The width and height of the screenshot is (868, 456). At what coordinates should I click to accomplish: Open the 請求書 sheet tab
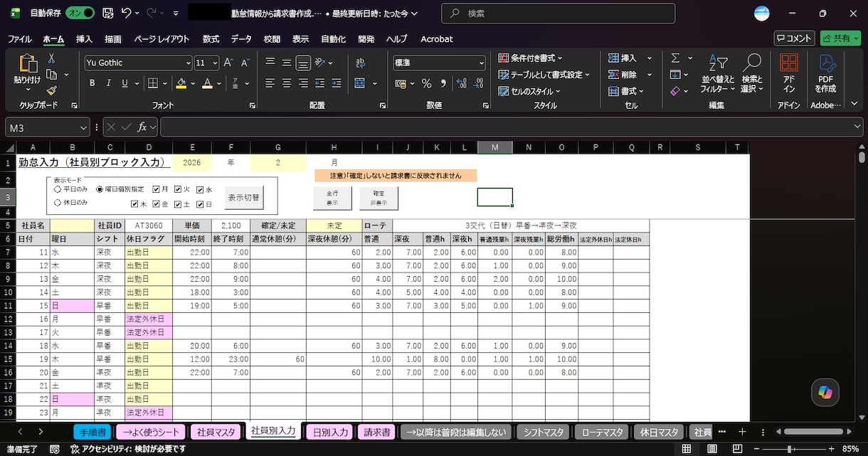coord(377,432)
